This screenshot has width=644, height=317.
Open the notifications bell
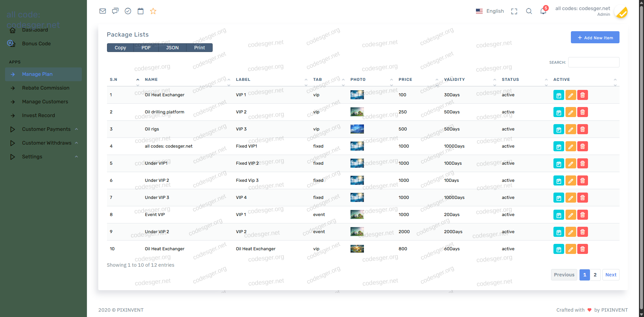[543, 11]
